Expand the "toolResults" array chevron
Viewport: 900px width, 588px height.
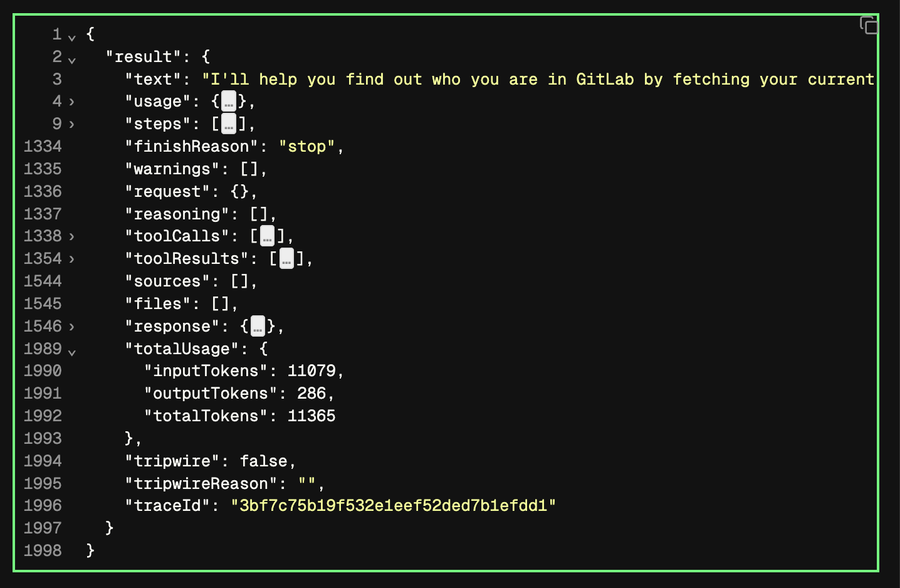click(72, 259)
